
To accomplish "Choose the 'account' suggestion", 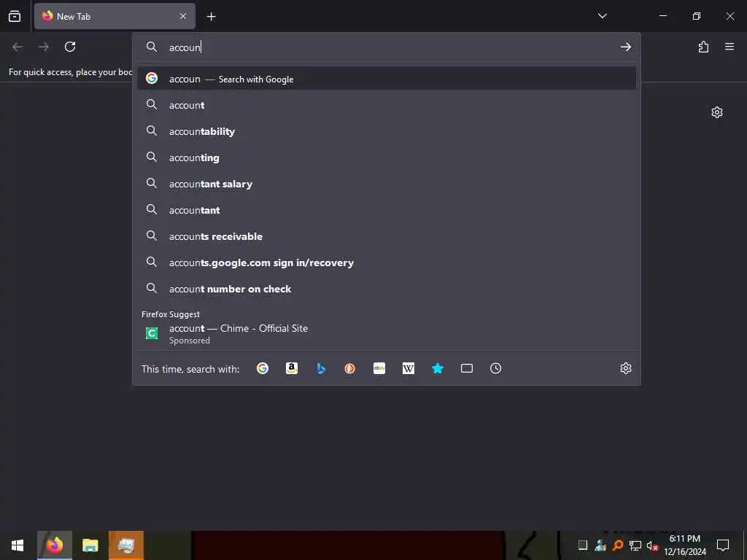I will [x=387, y=105].
